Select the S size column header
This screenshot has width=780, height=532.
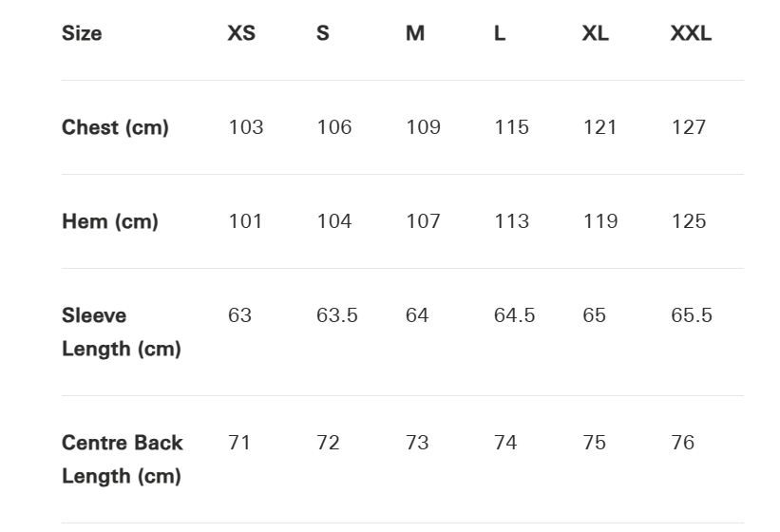pos(323,33)
